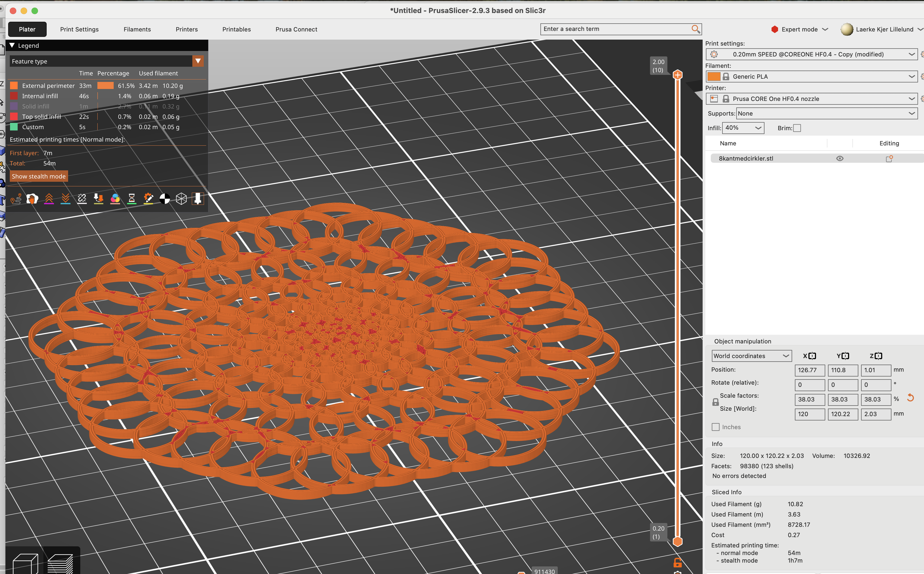This screenshot has width=924, height=574.
Task: Toggle visibility eye of 8kantmedcirkler.stl
Action: point(840,158)
